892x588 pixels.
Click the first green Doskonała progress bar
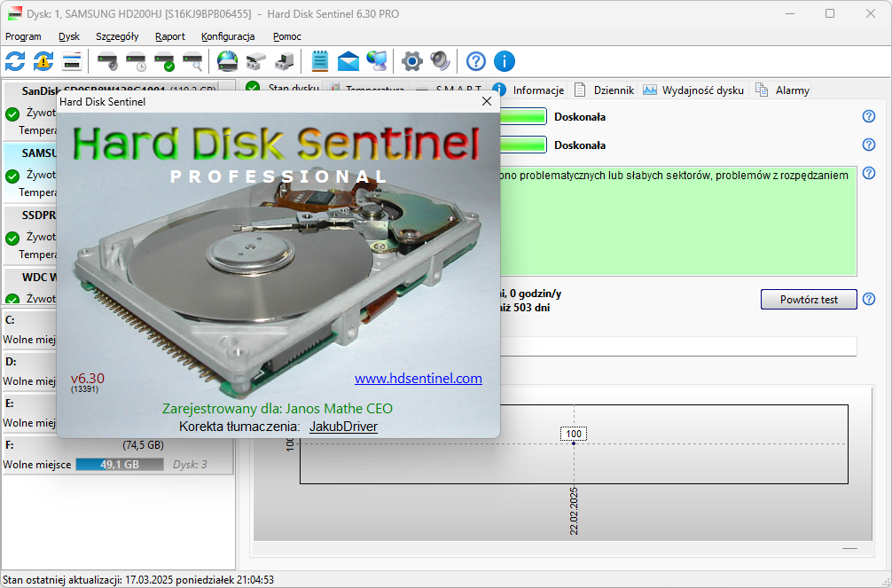(523, 117)
